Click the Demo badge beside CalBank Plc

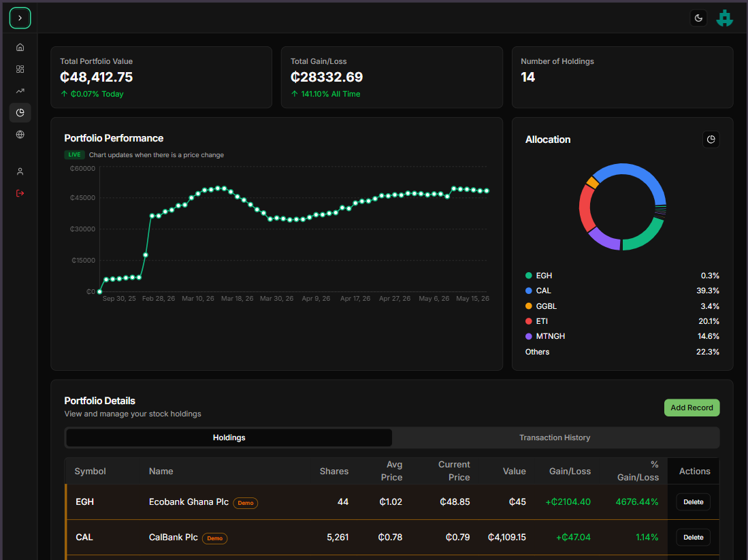(214, 538)
